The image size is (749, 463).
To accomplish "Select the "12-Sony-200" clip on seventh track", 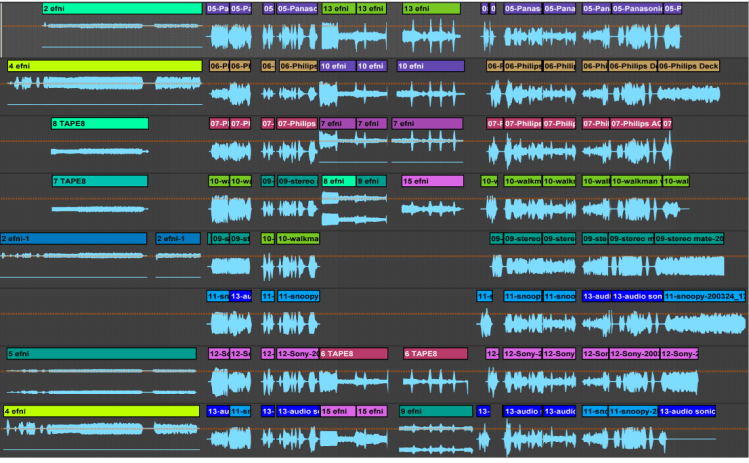I will (x=634, y=354).
